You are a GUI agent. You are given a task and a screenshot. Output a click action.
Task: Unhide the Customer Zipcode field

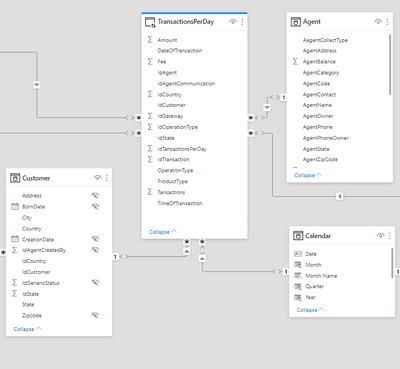pos(95,315)
